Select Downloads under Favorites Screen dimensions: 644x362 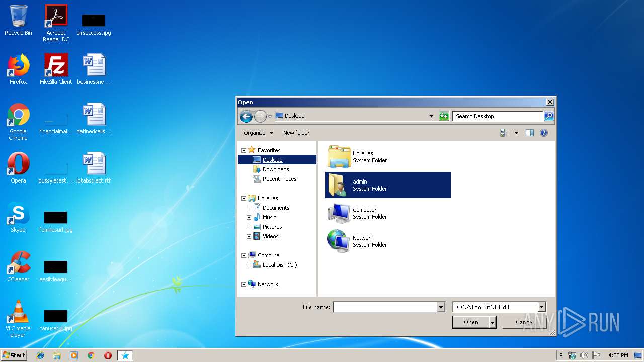click(x=276, y=169)
